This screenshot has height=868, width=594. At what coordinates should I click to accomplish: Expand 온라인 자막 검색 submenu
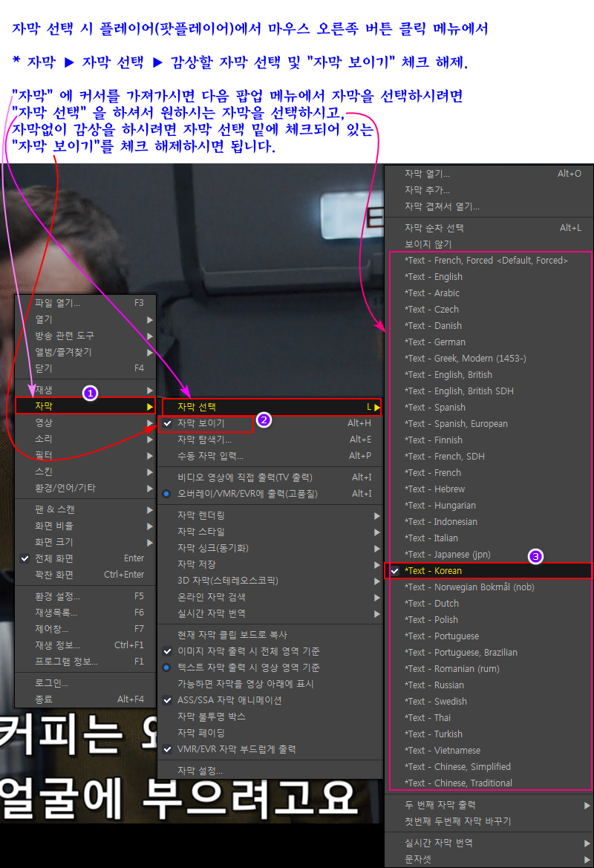(x=270, y=597)
